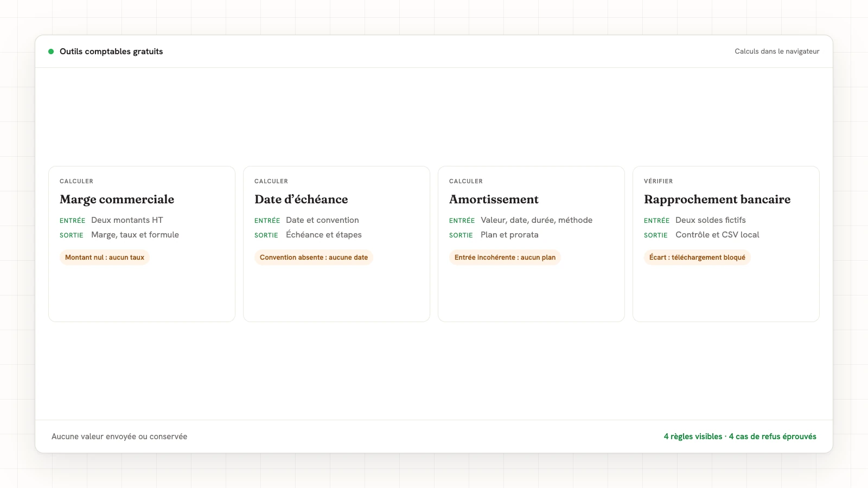The height and width of the screenshot is (488, 868).
Task: Select the 'Entrée incohérente : aucun plan' badge
Action: point(505,258)
